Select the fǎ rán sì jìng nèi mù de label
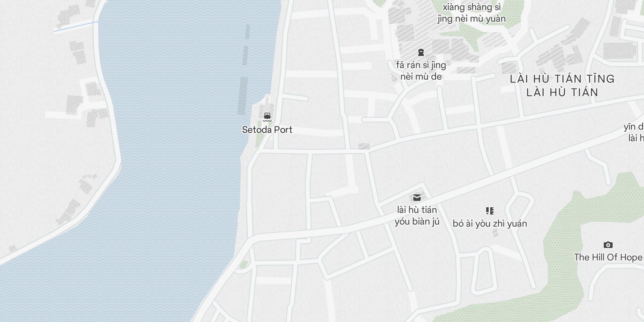 coord(421,70)
